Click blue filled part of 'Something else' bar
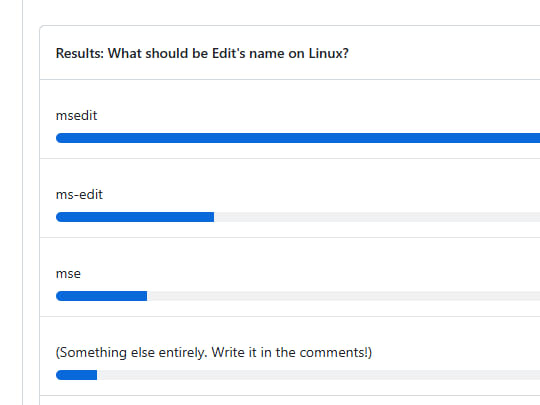 pyautogui.click(x=76, y=375)
